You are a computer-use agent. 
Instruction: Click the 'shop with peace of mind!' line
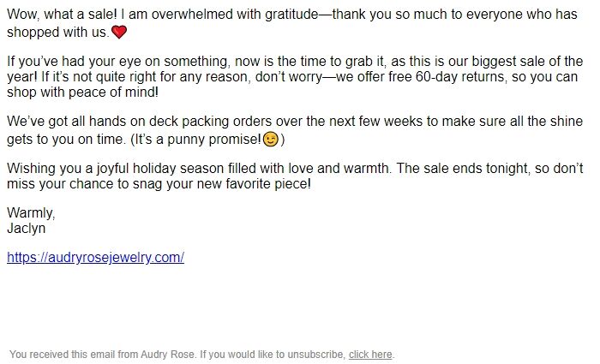(82, 92)
